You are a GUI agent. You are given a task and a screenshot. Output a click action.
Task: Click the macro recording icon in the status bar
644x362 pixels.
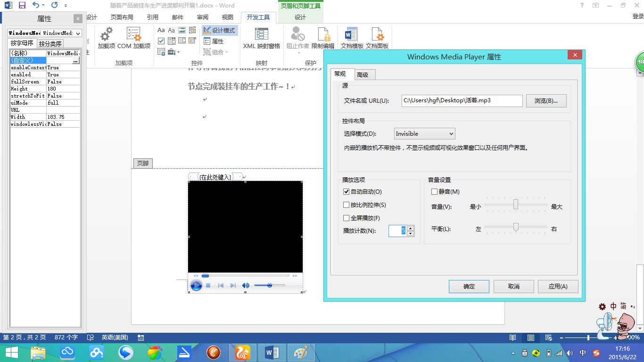140,337
